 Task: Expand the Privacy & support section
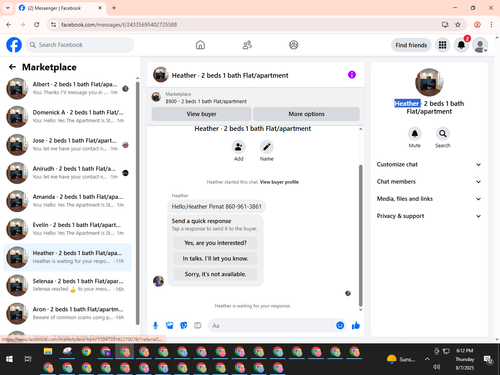pyautogui.click(x=429, y=216)
